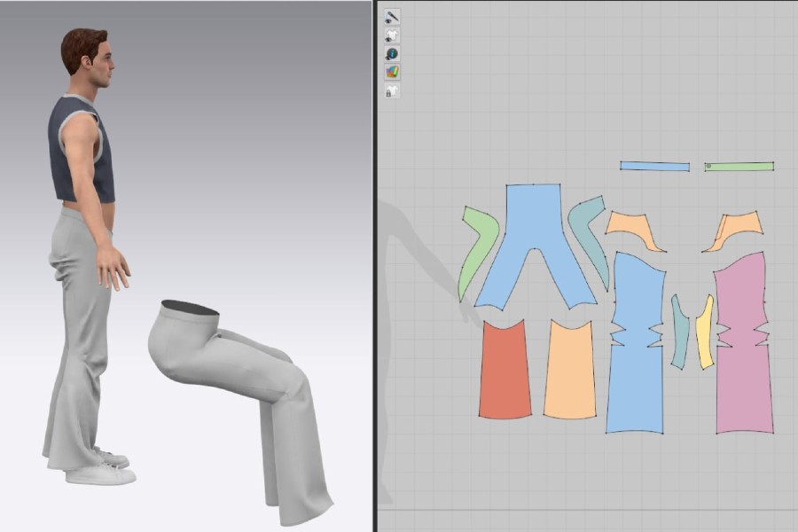Toggle the garment visibility shirt-with-eye icon

click(392, 35)
